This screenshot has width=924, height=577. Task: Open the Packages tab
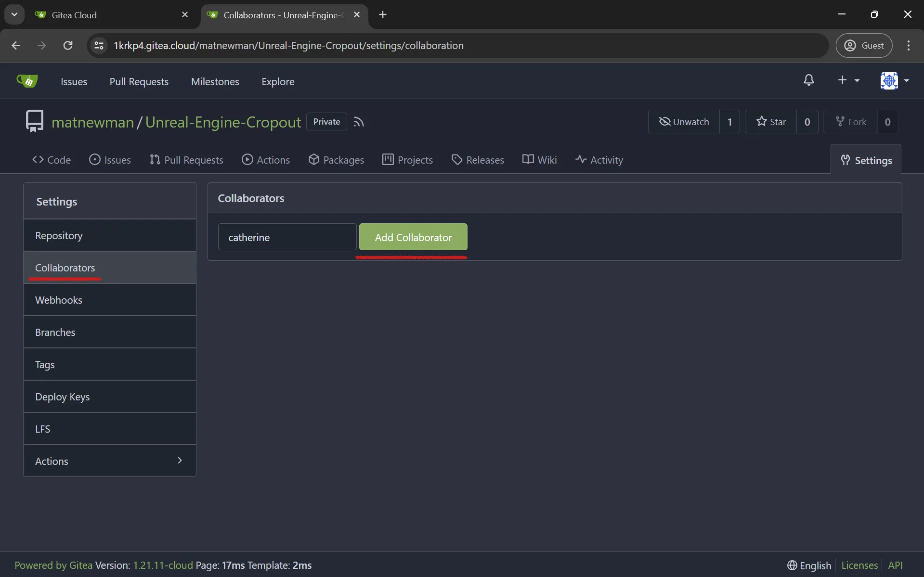click(x=336, y=160)
